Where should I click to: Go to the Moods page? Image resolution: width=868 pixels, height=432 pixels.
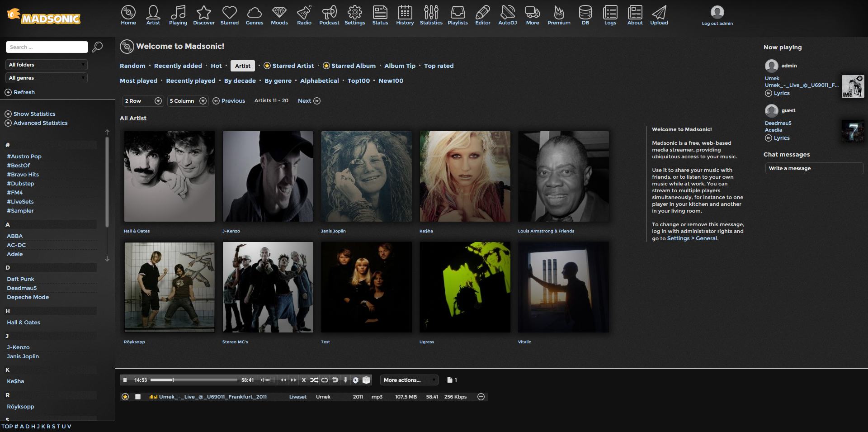[279, 15]
